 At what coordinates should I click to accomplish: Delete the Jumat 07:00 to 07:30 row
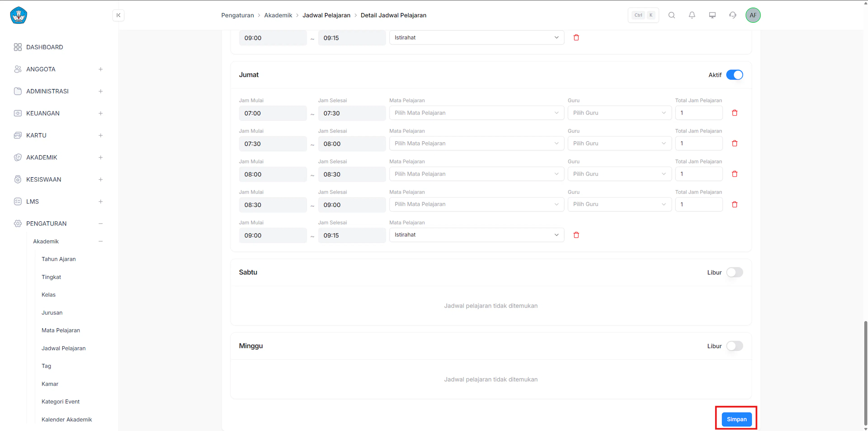tap(735, 113)
